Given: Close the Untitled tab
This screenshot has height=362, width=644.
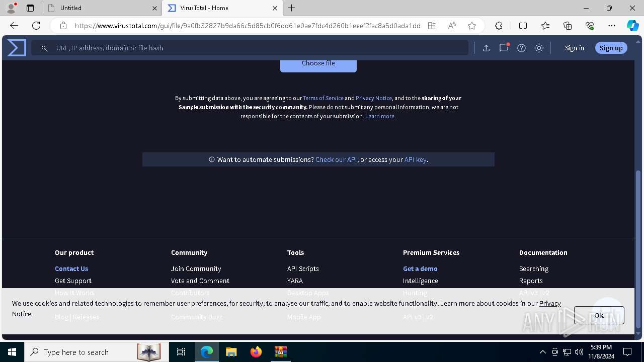Looking at the screenshot, I should pyautogui.click(x=154, y=8).
